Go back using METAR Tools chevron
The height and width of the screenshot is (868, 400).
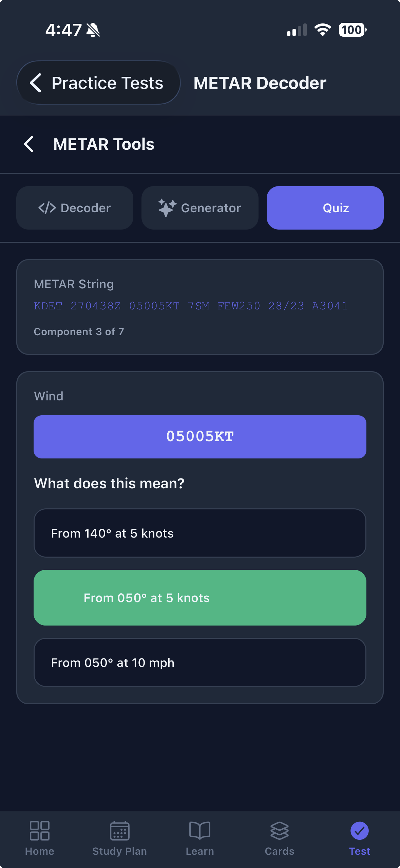29,144
